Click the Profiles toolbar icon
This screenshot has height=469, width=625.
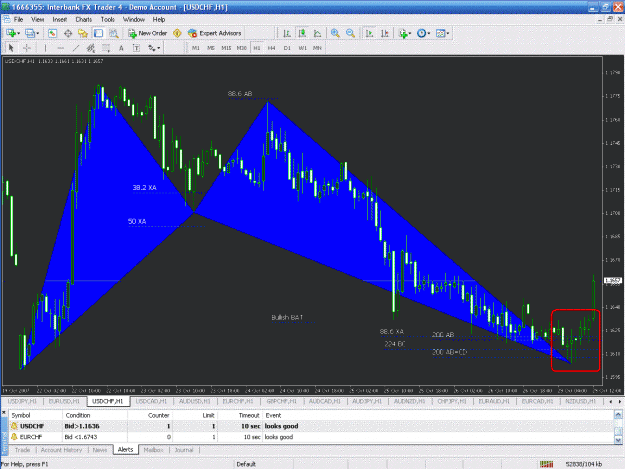(x=29, y=33)
